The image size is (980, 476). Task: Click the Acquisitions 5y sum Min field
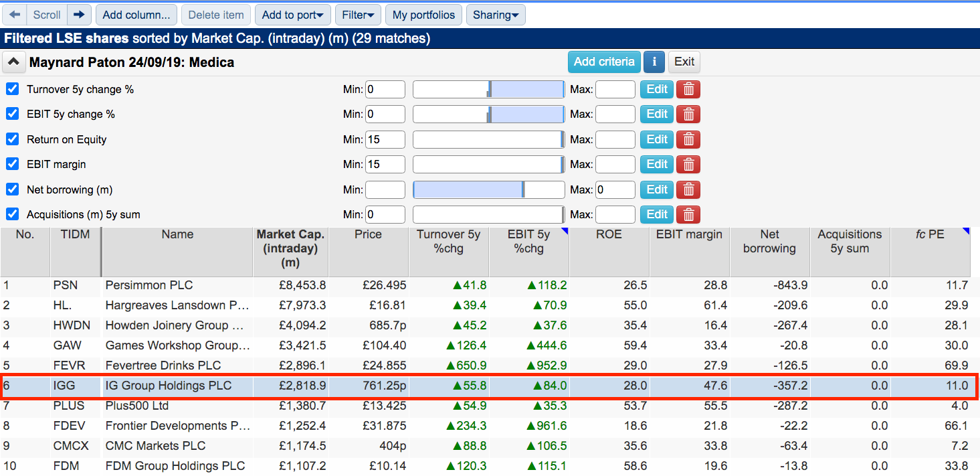[385, 214]
